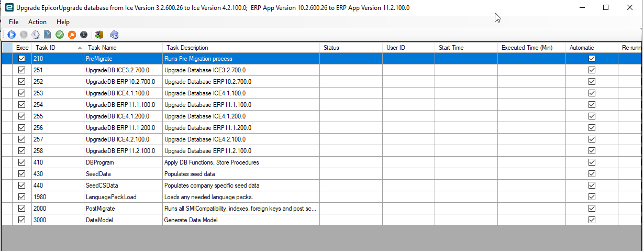
Task: Select the UpgradeDB ICE3.2.700.0 task name
Action: [123, 70]
